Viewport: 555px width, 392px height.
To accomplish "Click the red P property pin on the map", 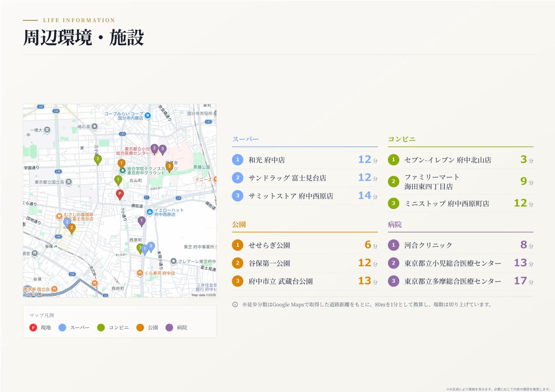I will pos(120,195).
